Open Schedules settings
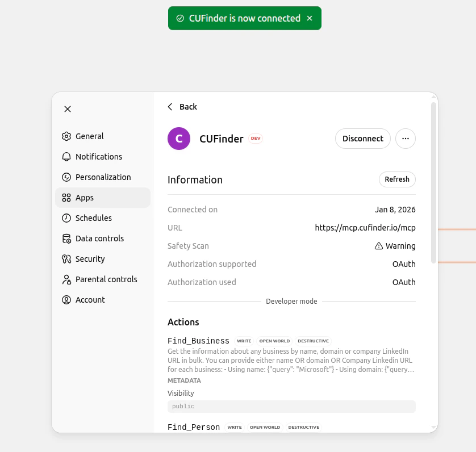The image size is (476, 452). click(x=103, y=218)
